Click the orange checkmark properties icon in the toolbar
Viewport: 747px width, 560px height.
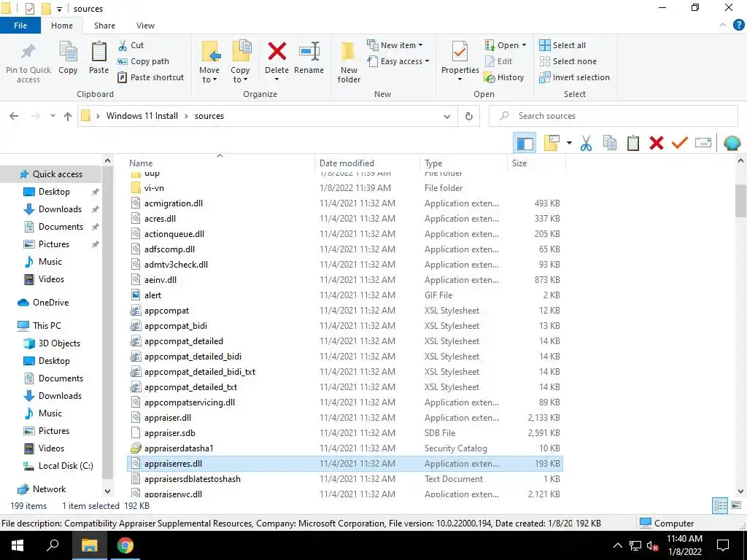(680, 144)
